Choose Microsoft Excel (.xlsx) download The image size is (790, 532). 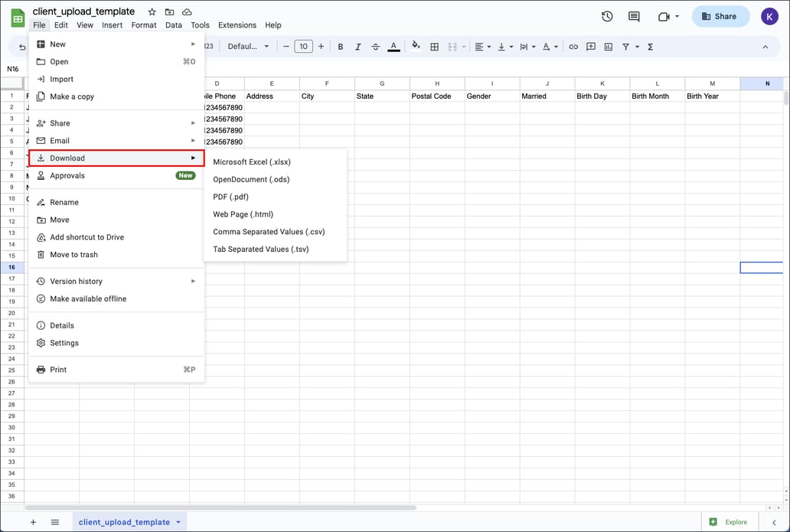pyautogui.click(x=275, y=162)
